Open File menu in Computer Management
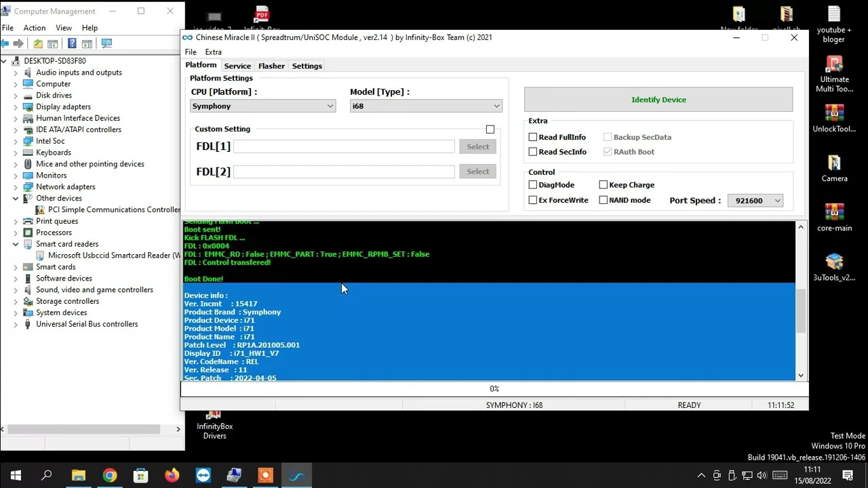Viewport: 868px width, 488px height. point(7,28)
